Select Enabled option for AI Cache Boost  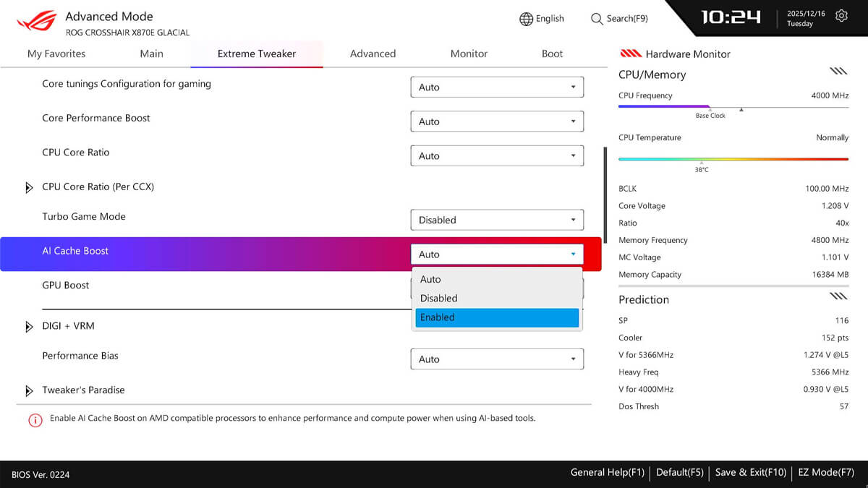pos(497,317)
